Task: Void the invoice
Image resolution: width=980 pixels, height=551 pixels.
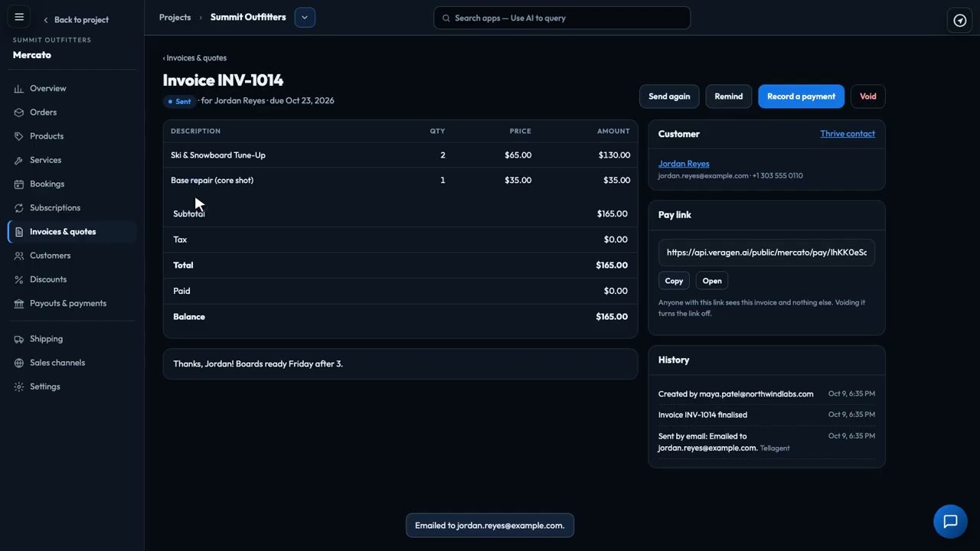Action: coord(868,96)
